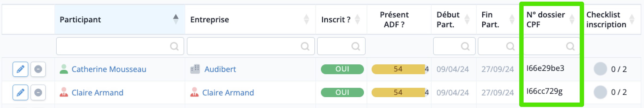Click the remove icon on Claire Armand's row
The width and height of the screenshot is (644, 108).
tap(38, 93)
